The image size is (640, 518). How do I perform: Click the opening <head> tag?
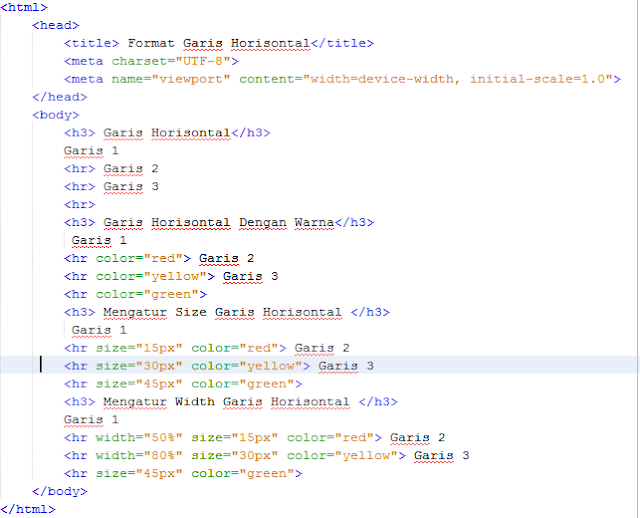[x=56, y=25]
